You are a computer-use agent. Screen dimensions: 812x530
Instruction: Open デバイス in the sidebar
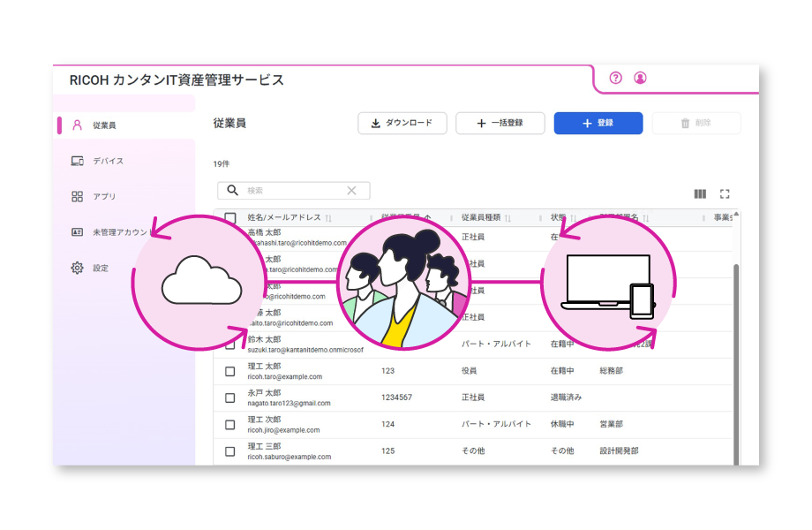[x=108, y=161]
